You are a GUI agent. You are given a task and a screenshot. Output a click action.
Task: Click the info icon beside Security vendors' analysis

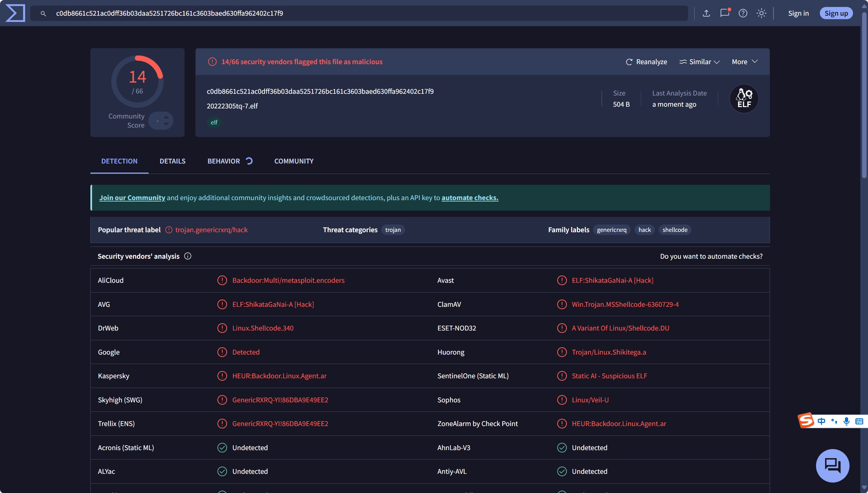click(x=188, y=256)
